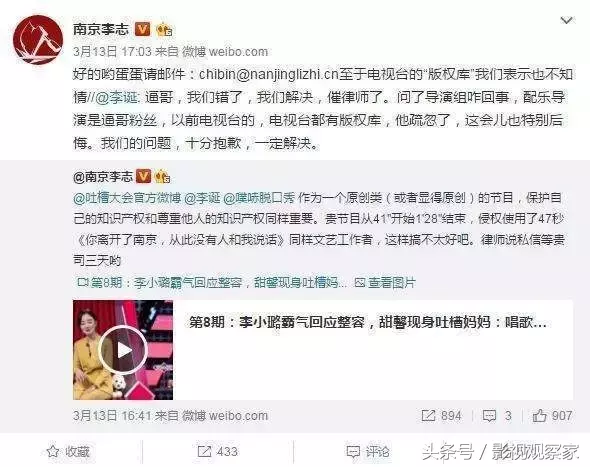This screenshot has width=590, height=467.
Task: Click the orange V verified badge beside 南京李志
Action: tap(143, 29)
